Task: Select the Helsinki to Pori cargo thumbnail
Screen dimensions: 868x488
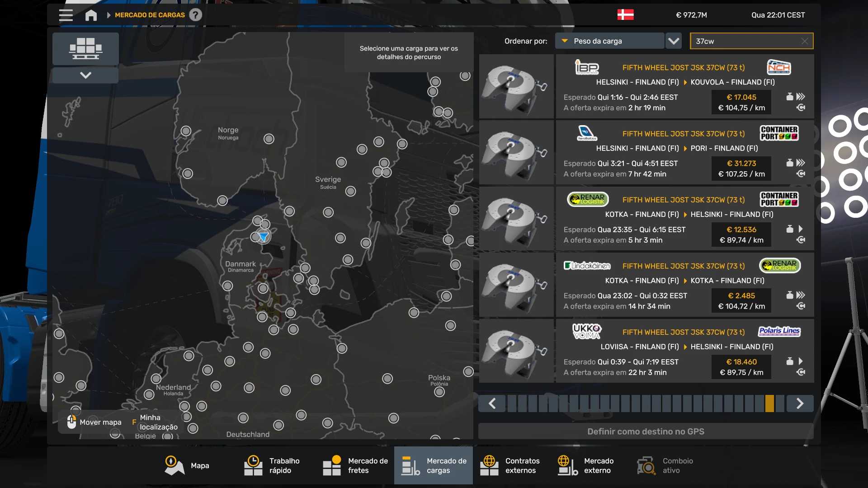Action: 516,152
